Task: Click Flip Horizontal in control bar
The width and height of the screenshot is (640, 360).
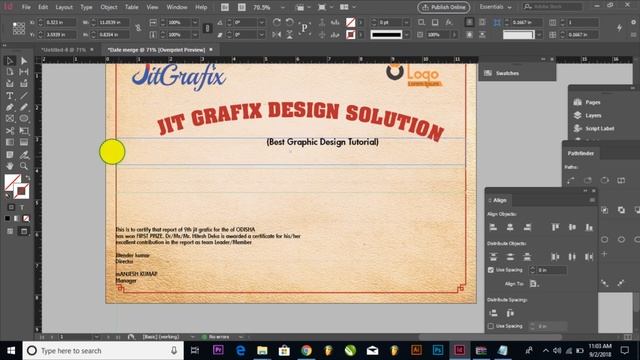Action: (277, 35)
